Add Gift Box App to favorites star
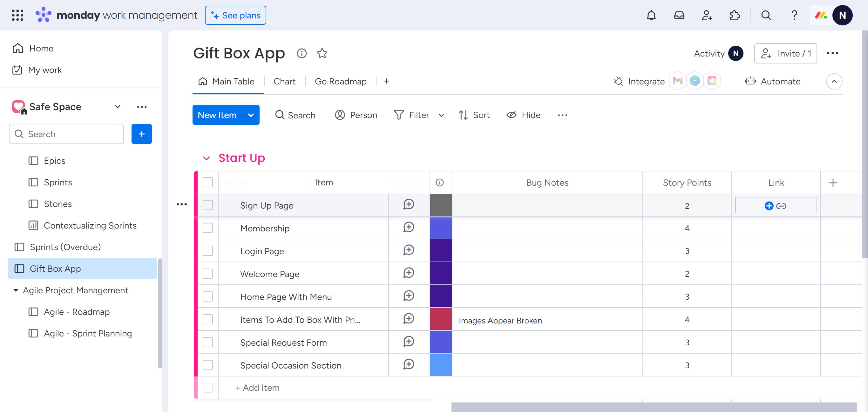Viewport: 868px width, 412px height. pyautogui.click(x=322, y=53)
